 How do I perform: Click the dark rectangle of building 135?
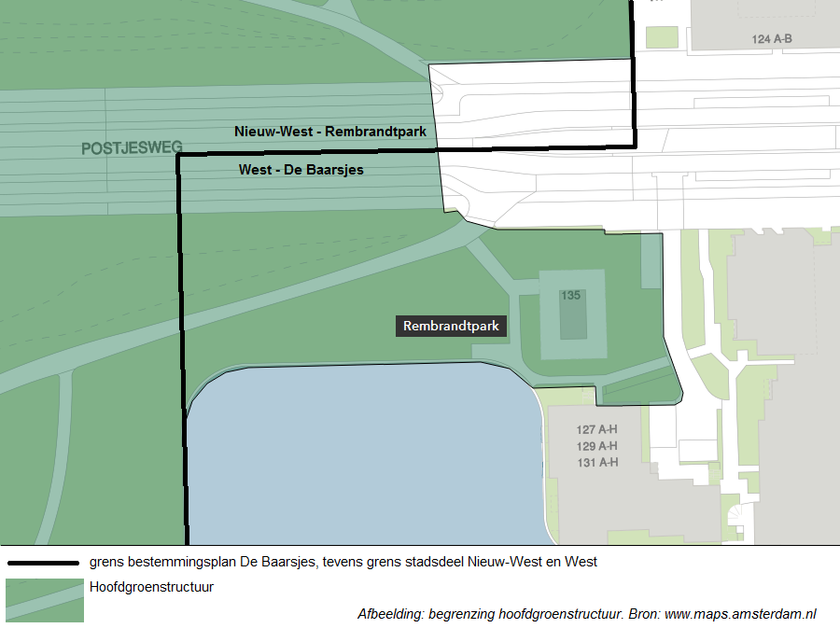pos(573,319)
